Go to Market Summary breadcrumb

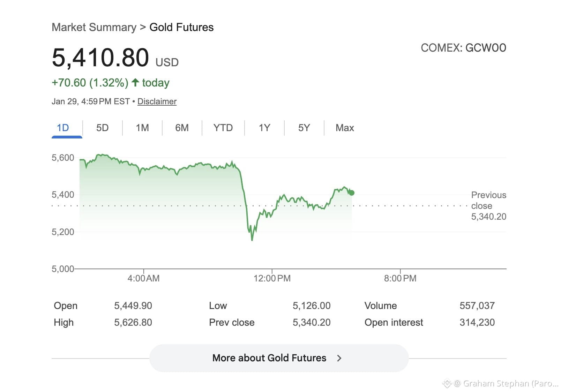pos(94,27)
